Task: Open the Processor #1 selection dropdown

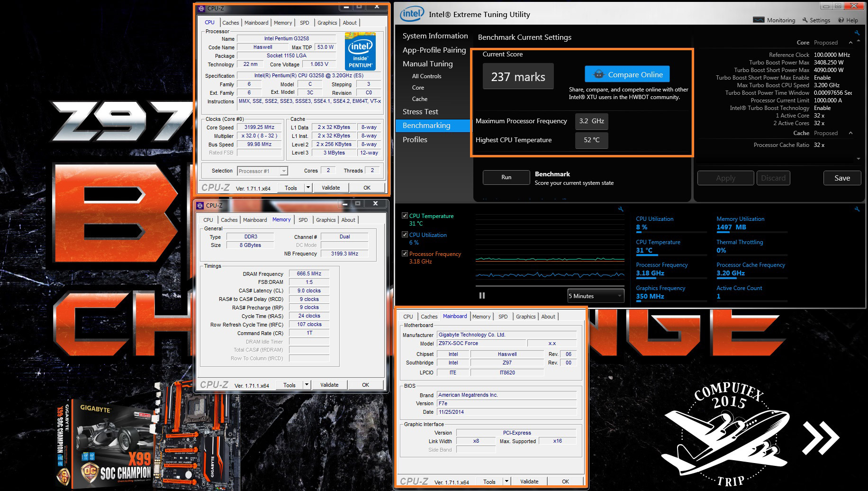Action: (262, 171)
